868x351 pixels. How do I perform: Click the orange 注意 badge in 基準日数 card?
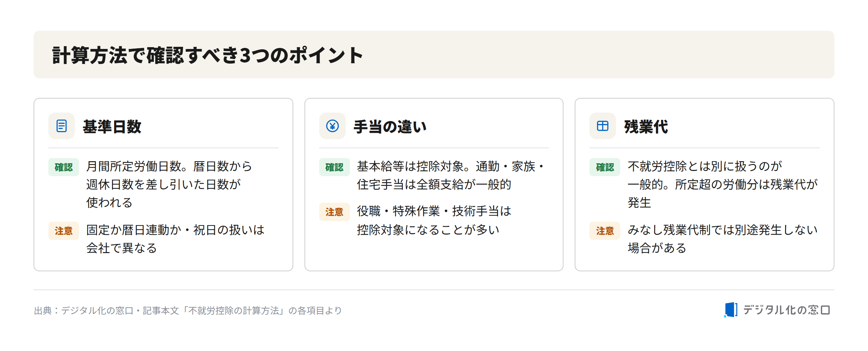(64, 231)
